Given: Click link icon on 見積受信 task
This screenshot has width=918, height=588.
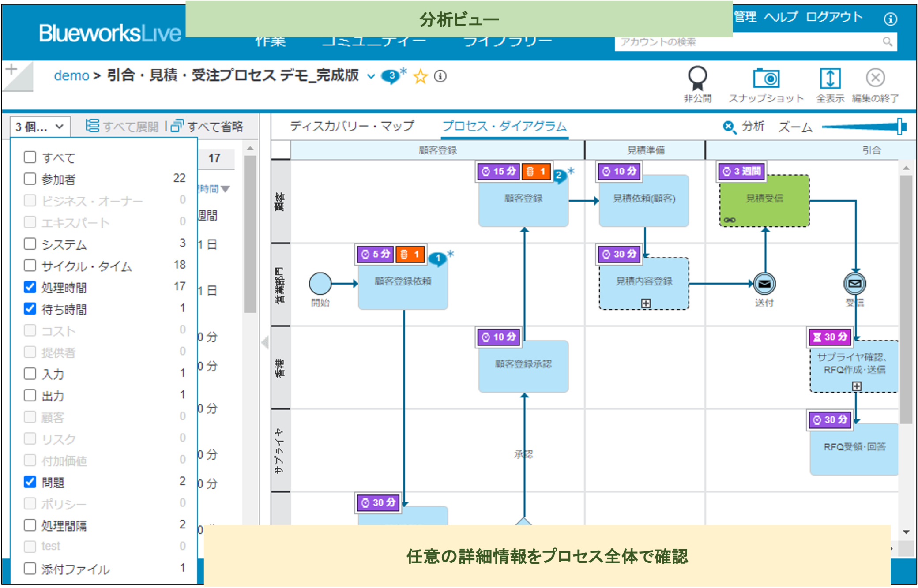Looking at the screenshot, I should pyautogui.click(x=730, y=220).
